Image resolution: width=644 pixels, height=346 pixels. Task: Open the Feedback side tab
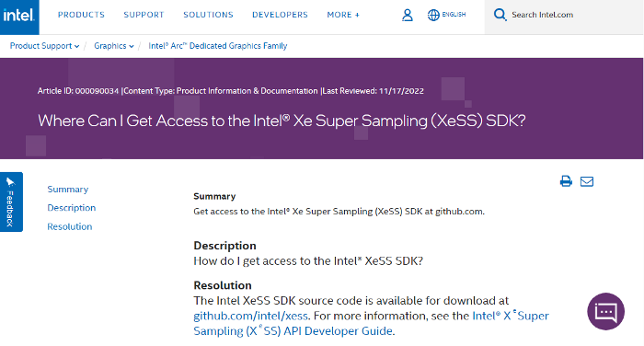pyautogui.click(x=11, y=202)
